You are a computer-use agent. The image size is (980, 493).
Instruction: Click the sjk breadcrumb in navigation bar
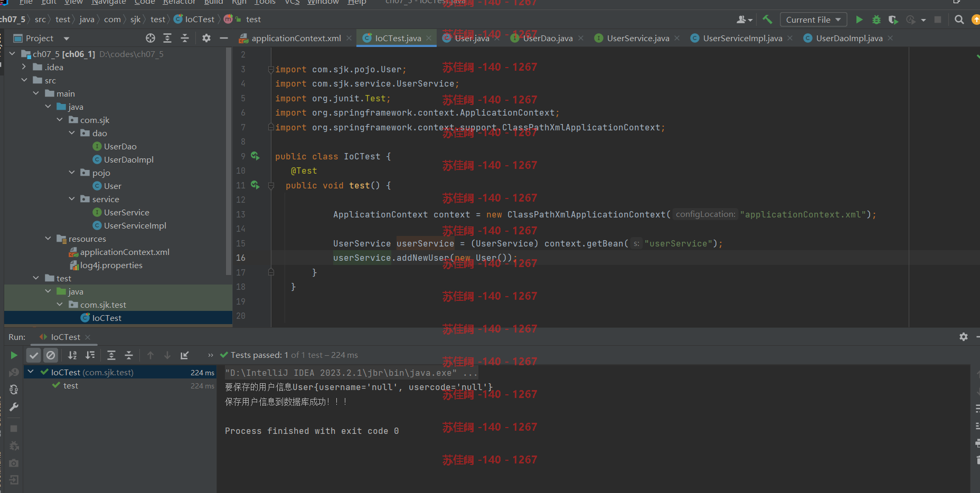[135, 20]
